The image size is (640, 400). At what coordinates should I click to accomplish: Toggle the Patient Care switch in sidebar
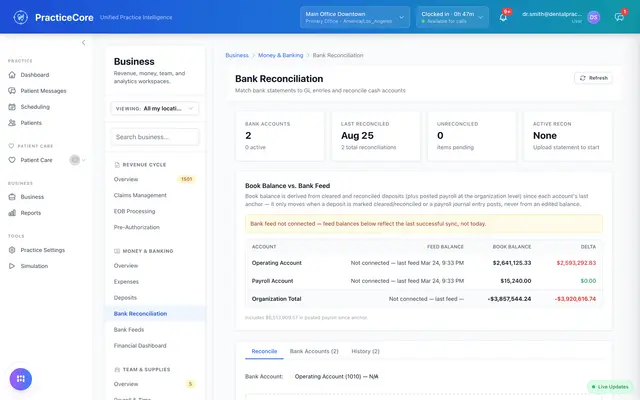75,160
